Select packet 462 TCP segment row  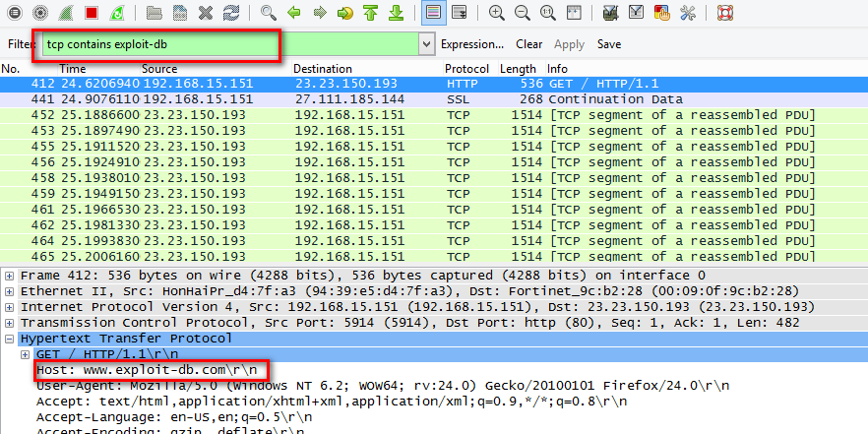434,225
